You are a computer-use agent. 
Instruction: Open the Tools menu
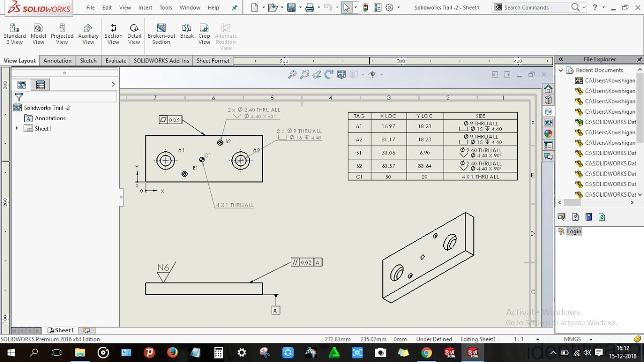pos(166,8)
